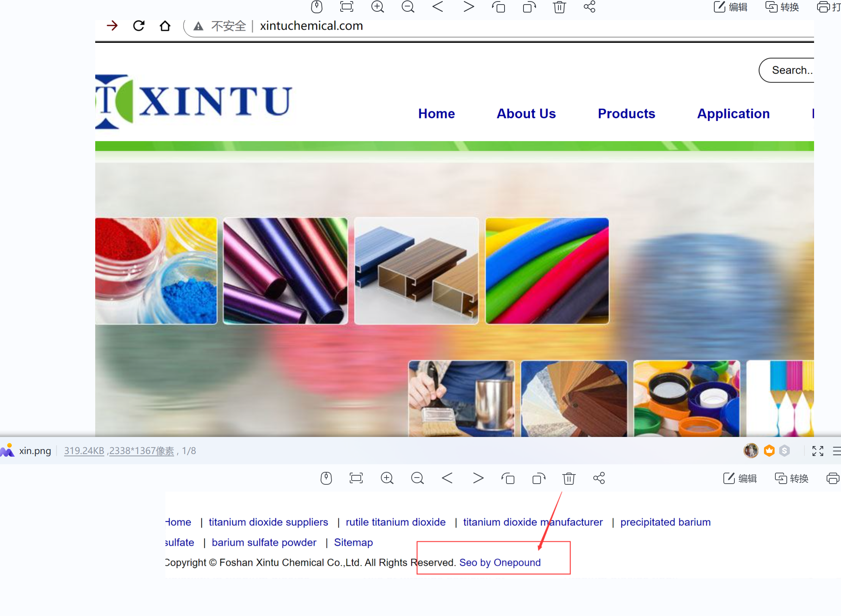The height and width of the screenshot is (616, 841).
Task: Click the fit-to-window icon below the xin.png bar
Action: pyautogui.click(x=356, y=478)
